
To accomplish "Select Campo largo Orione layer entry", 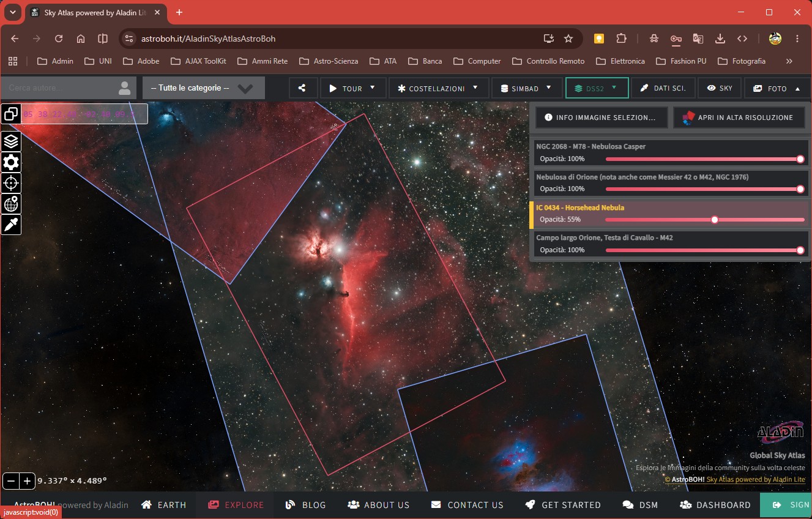I will pyautogui.click(x=670, y=244).
